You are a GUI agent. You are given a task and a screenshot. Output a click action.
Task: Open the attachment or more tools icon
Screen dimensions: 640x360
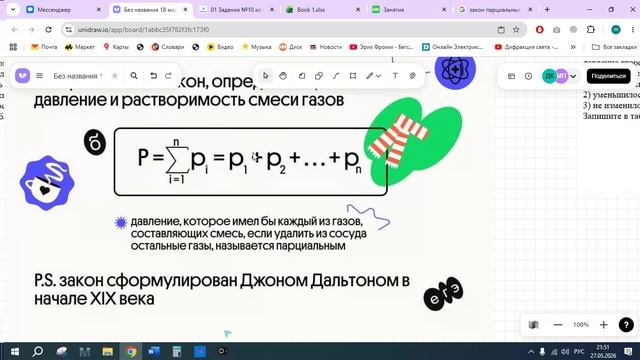pos(413,76)
